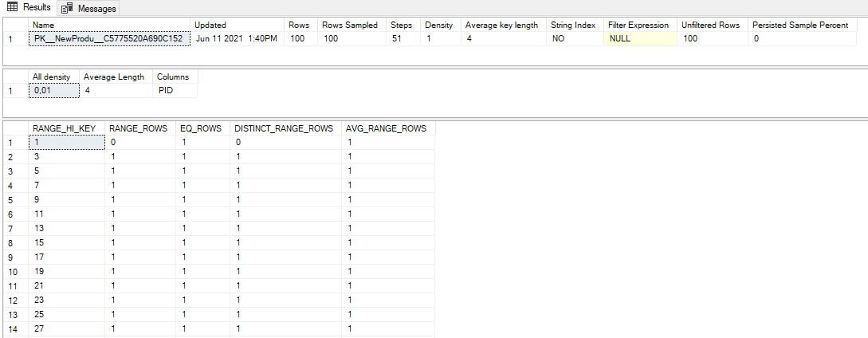Click the Persisted Sample Percent header
The width and height of the screenshot is (868, 338).
coord(799,26)
